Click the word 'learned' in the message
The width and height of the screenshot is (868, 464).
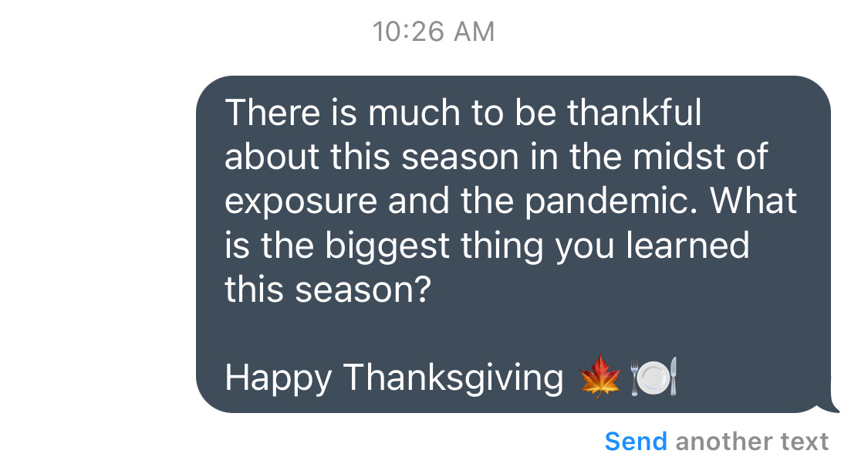coord(687,246)
